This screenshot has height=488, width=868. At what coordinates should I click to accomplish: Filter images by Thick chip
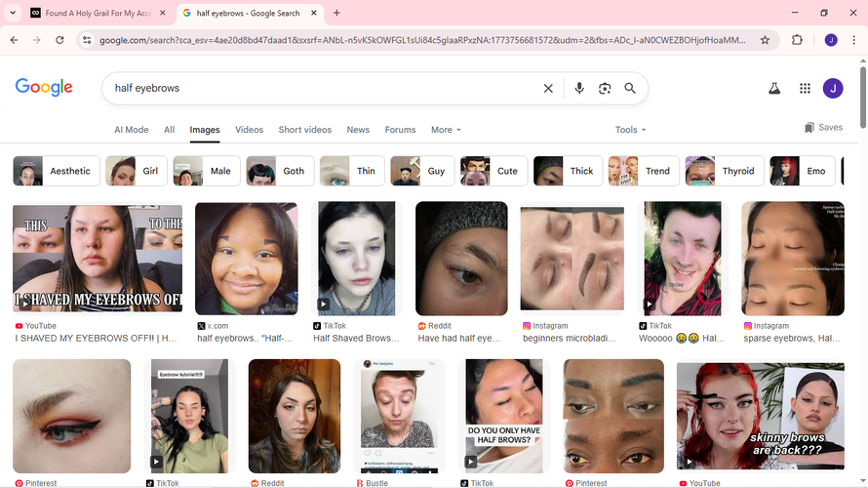click(568, 171)
